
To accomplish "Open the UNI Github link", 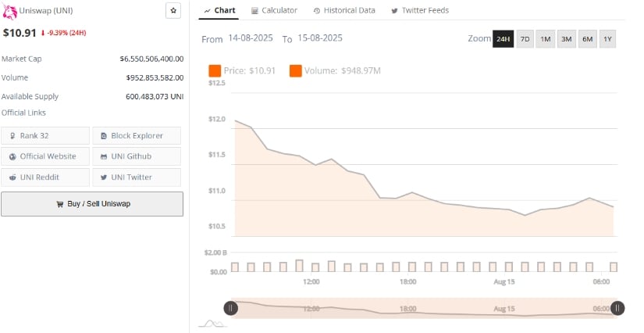I will [137, 156].
